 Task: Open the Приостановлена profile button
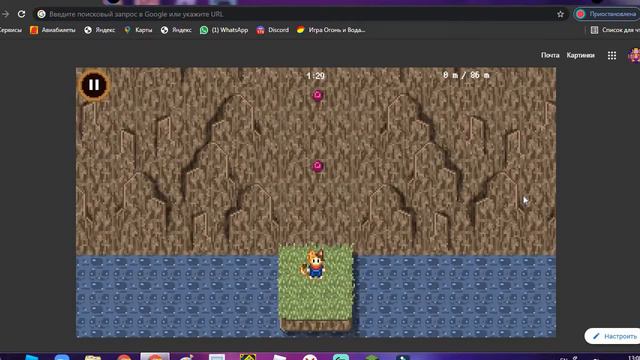coord(607,14)
